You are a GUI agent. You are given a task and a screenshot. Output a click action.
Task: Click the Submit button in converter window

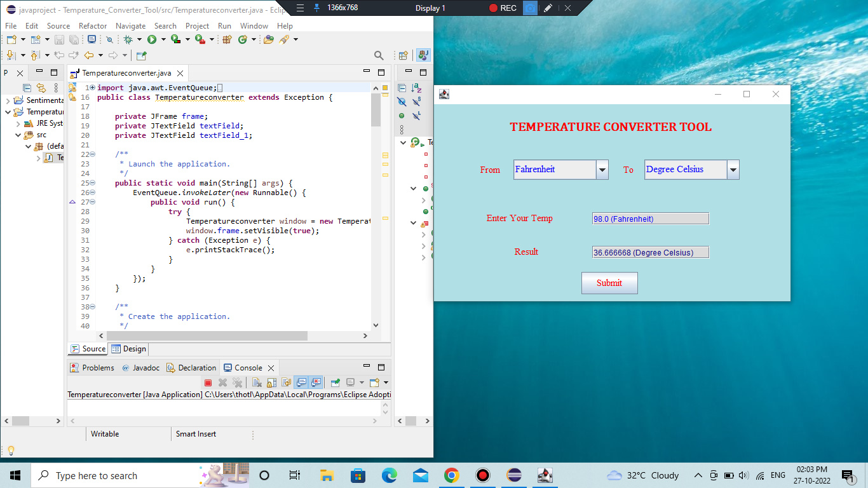[x=609, y=283]
